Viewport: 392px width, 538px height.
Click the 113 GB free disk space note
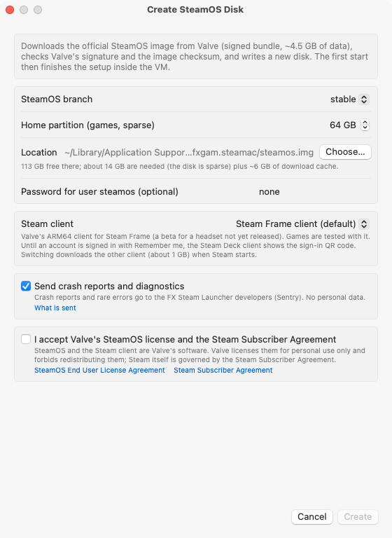180,167
